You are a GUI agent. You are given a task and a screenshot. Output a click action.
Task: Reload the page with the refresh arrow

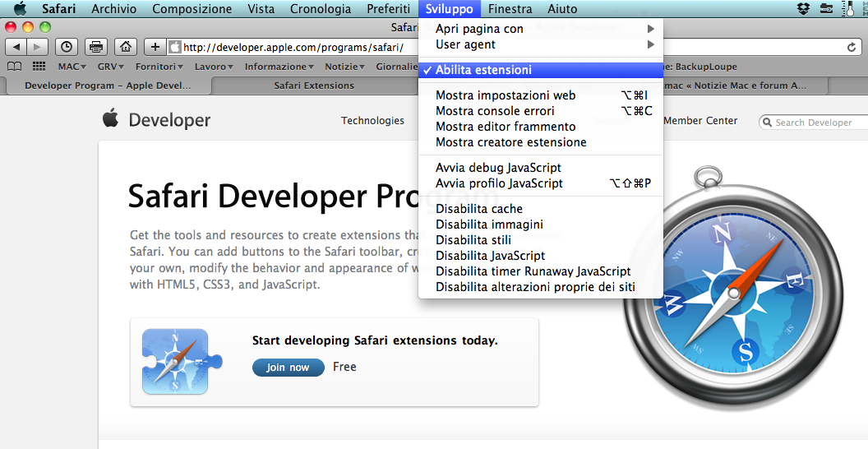pos(852,47)
